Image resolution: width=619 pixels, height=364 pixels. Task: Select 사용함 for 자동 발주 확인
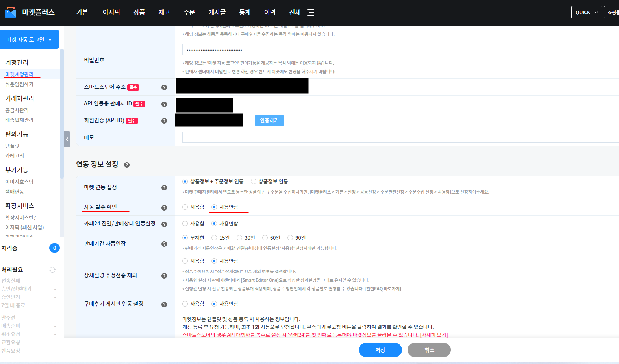pyautogui.click(x=185, y=207)
